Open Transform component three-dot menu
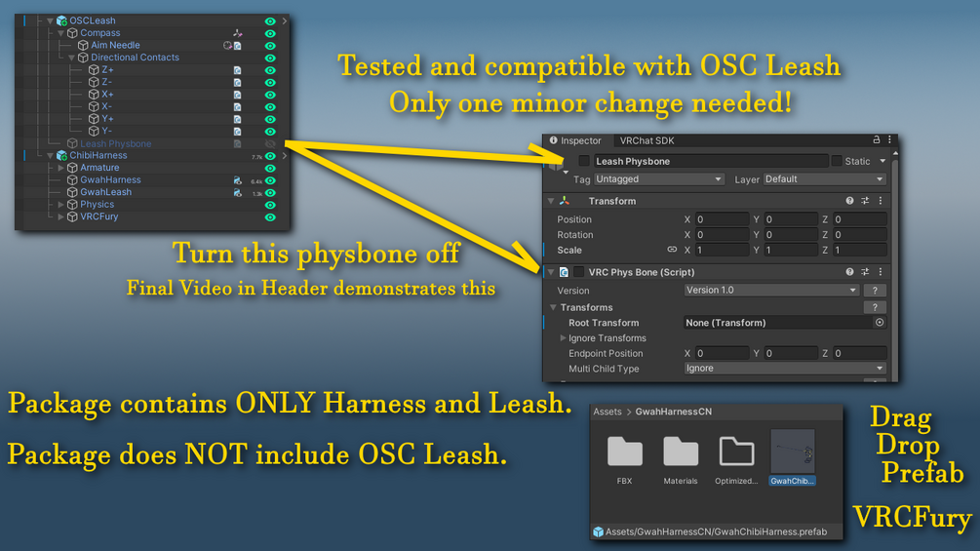 tap(881, 201)
